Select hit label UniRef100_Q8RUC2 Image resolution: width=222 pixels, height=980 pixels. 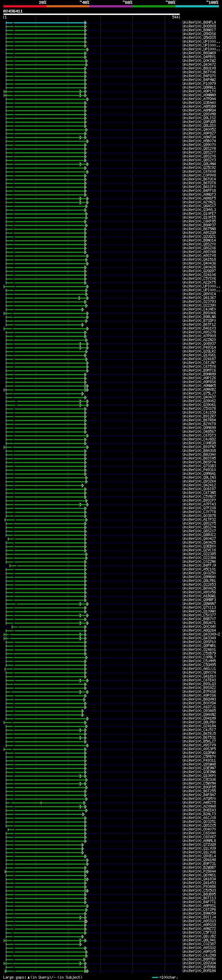click(x=199, y=535)
